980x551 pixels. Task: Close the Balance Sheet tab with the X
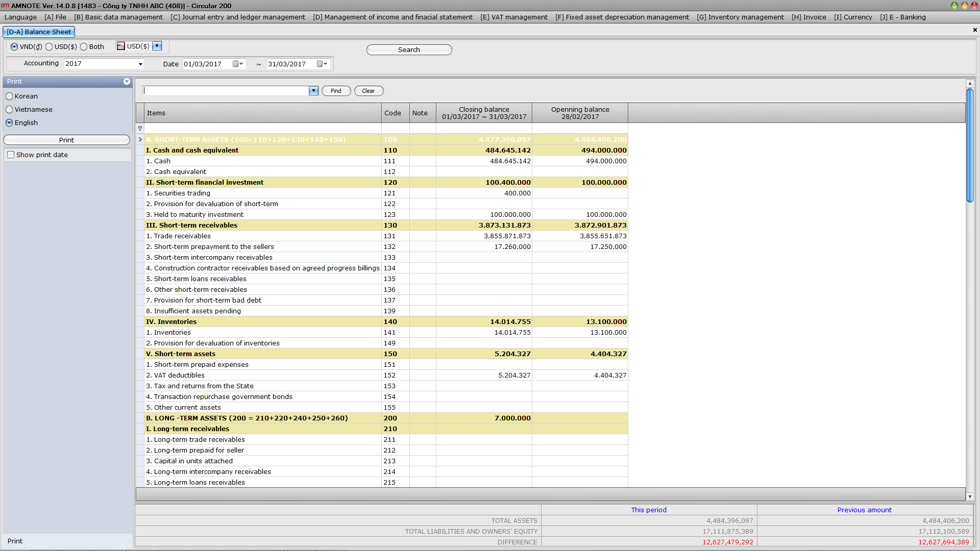[975, 30]
